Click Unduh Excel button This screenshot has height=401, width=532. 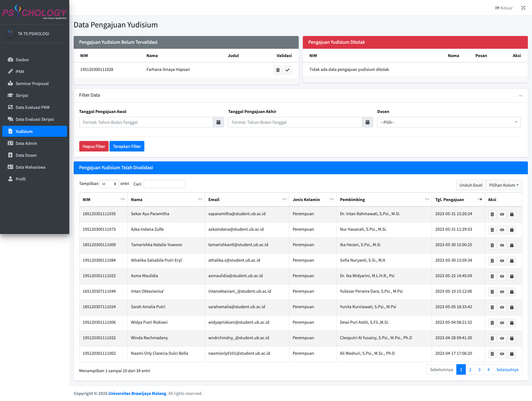470,185
